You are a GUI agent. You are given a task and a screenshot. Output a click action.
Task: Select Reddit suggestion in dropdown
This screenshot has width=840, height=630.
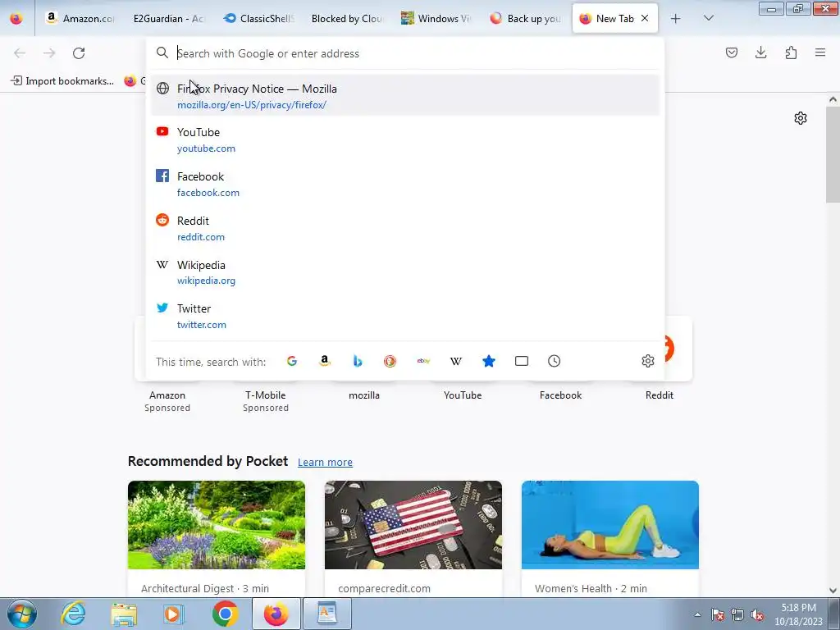[405, 228]
